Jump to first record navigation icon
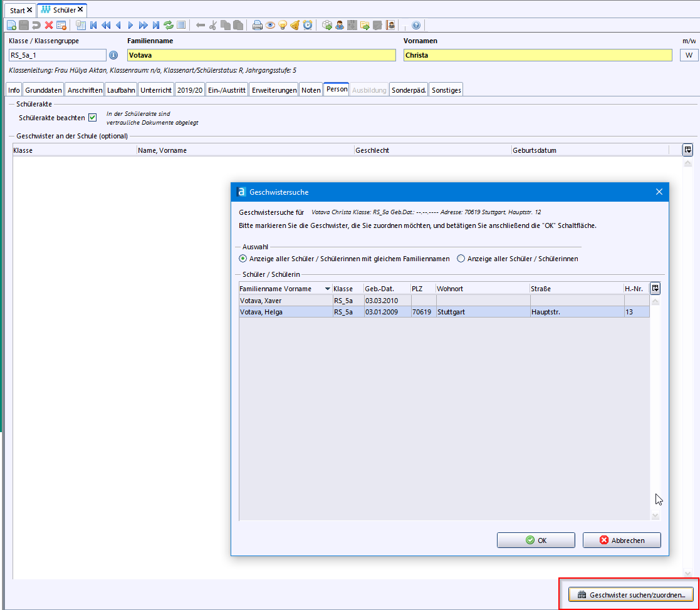 (93, 25)
